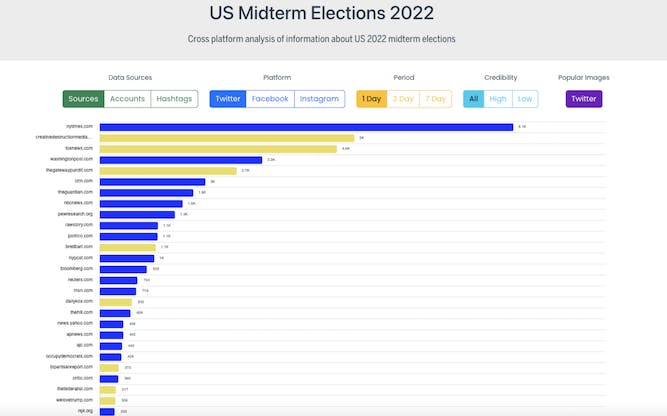This screenshot has width=667, height=416.
Task: Click the breitbart.com yellow bar
Action: (x=128, y=246)
